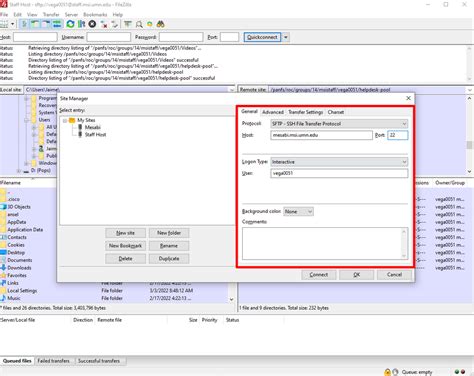Click the Connect button in Site Manager
Image resolution: width=474 pixels, height=376 pixels.
tap(319, 275)
